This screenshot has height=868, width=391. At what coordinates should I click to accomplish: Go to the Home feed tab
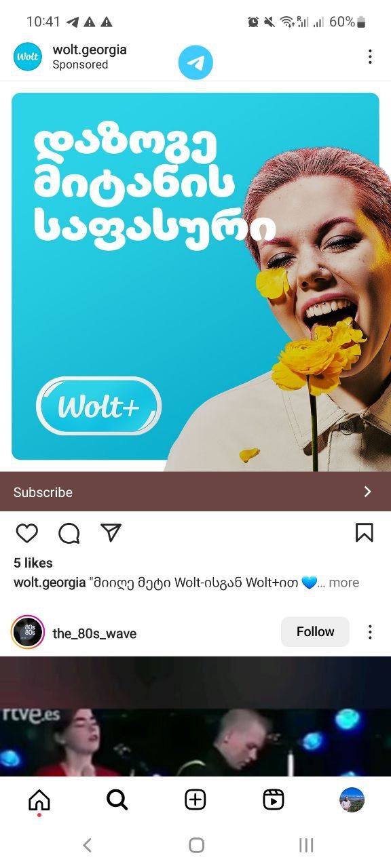click(x=39, y=800)
